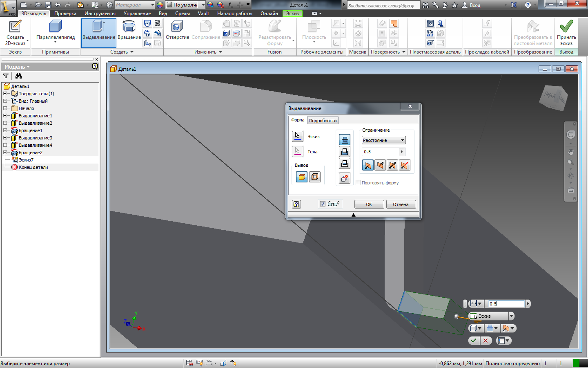Click the Accept sketch (Принять эскиз) checkmark
Image resolution: width=588 pixels, height=368 pixels.
click(566, 26)
